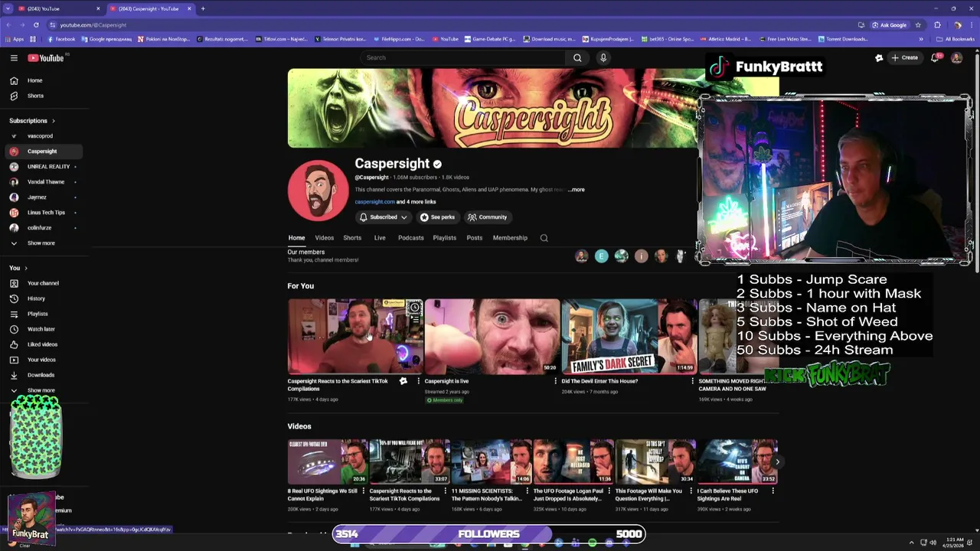Open the Subscribed notification dropdown
980x551 pixels.
(383, 217)
